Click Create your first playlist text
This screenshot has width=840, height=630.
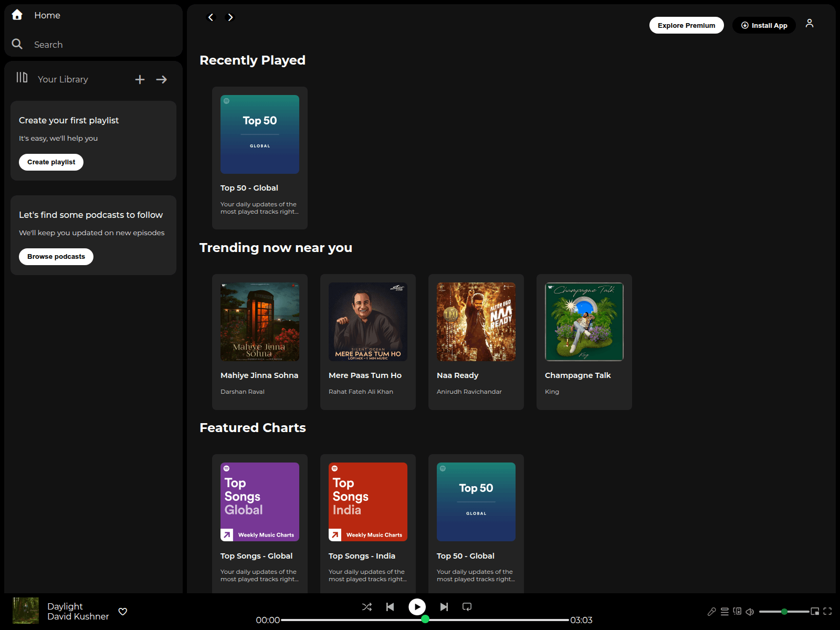[x=69, y=121]
